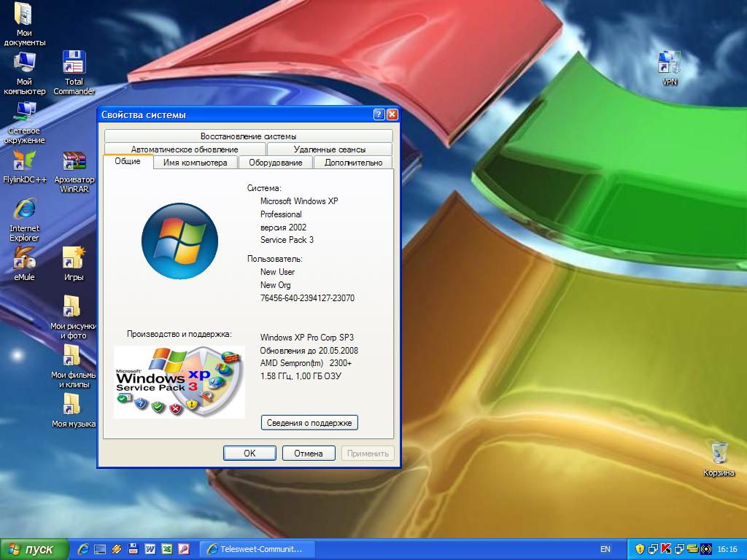The width and height of the screenshot is (747, 560).
Task: Switch to the Оборудование tab
Action: pyautogui.click(x=276, y=163)
